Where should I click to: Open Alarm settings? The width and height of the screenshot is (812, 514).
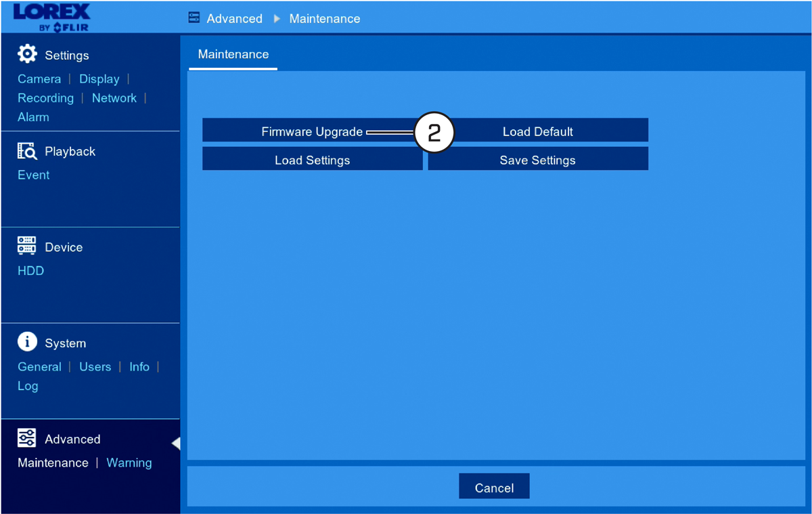coord(33,117)
